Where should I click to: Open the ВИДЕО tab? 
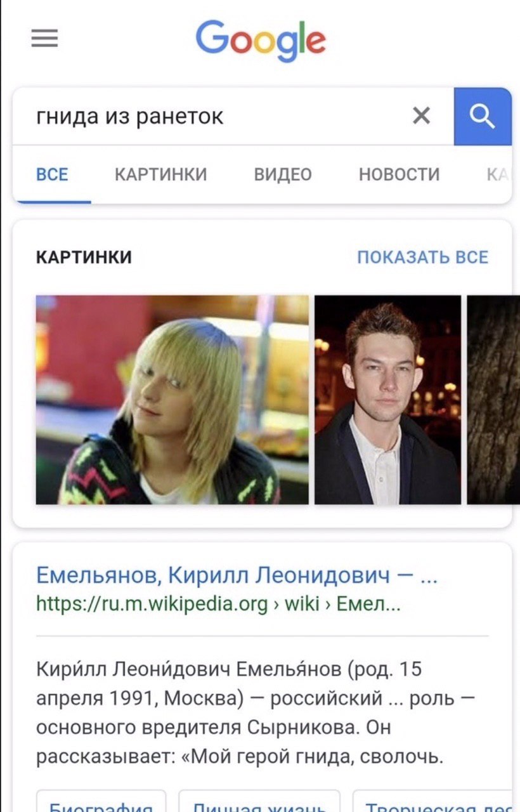coord(283,174)
